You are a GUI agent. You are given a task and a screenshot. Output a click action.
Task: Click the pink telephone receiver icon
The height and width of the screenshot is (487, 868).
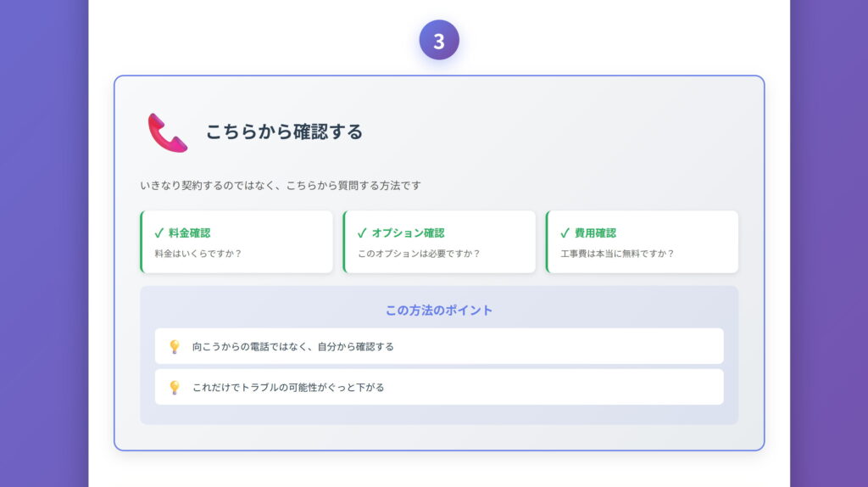click(x=167, y=132)
